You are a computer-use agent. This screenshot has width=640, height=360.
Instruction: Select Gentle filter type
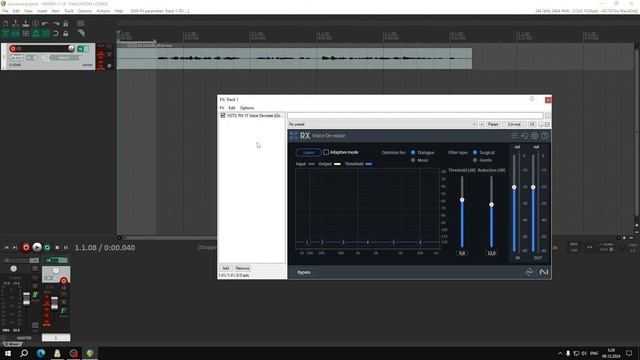(x=475, y=160)
